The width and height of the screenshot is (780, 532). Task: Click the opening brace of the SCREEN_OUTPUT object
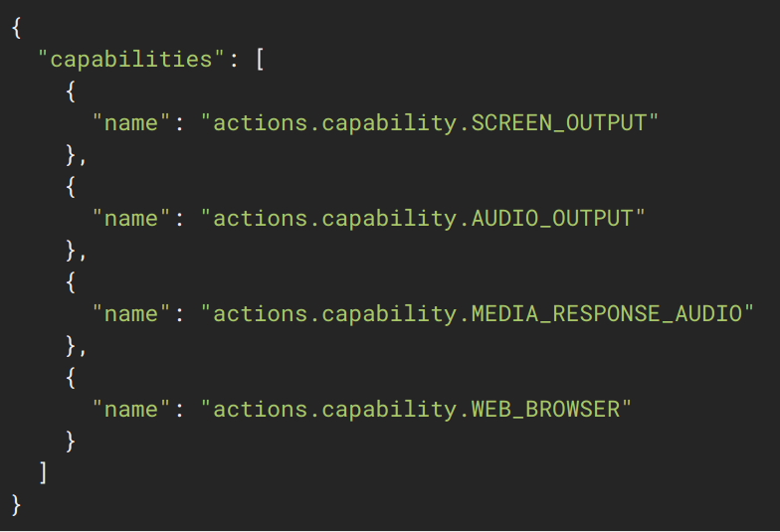coord(71,90)
